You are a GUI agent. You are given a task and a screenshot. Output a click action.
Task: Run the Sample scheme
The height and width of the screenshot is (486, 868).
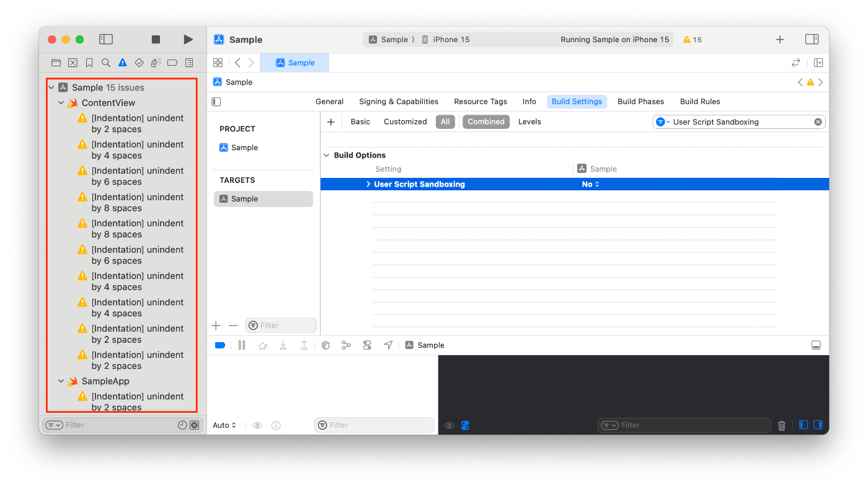click(x=188, y=40)
